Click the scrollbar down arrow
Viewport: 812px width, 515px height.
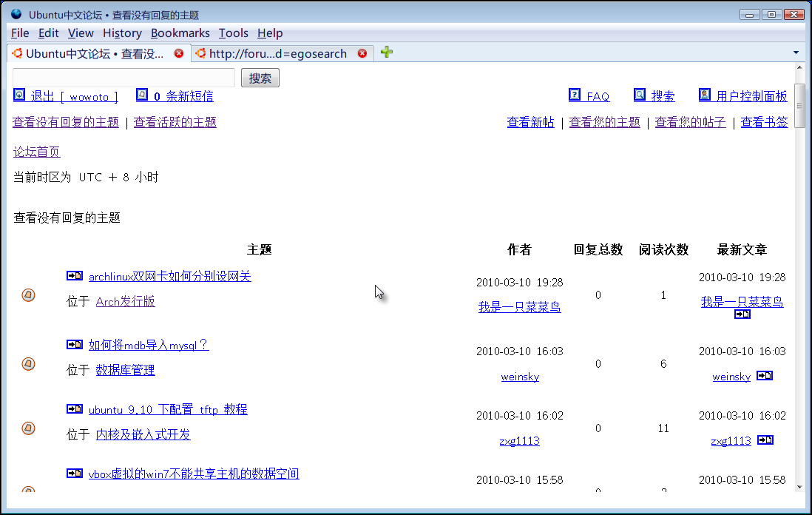click(x=799, y=486)
